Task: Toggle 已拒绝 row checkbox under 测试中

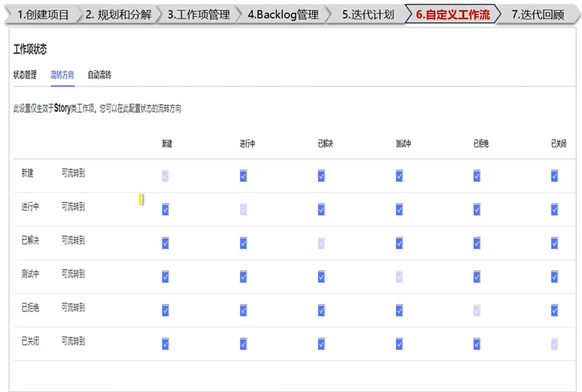Action: pos(400,311)
